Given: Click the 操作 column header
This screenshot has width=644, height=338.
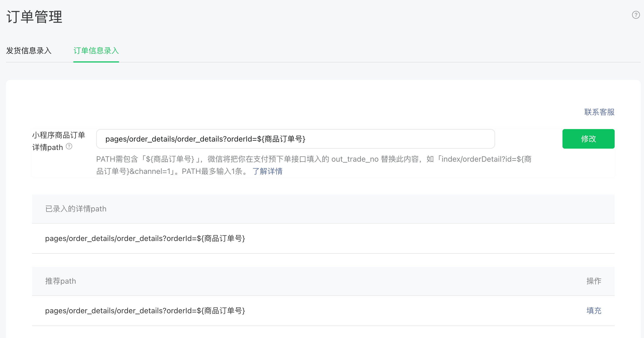Looking at the screenshot, I should [x=594, y=281].
